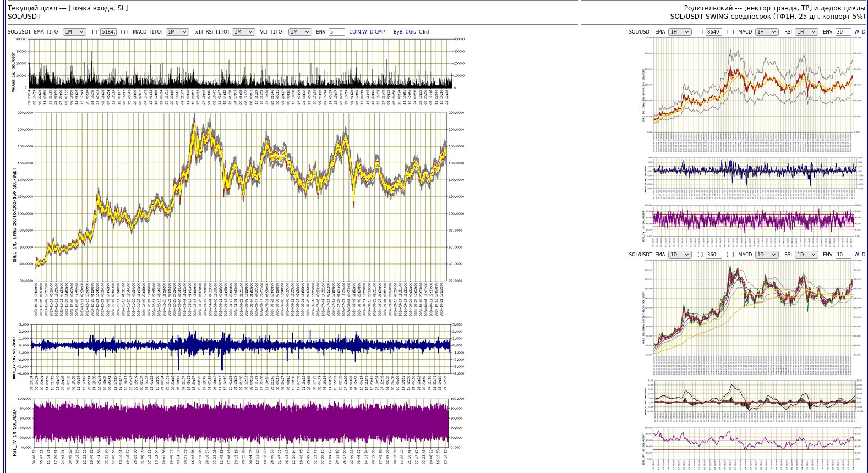This screenshot has height=473, width=868.
Task: Open the COIN link
Action: tap(355, 32)
